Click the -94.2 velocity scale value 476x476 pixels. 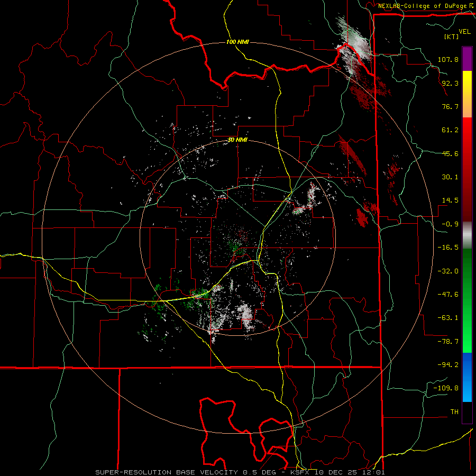point(448,365)
